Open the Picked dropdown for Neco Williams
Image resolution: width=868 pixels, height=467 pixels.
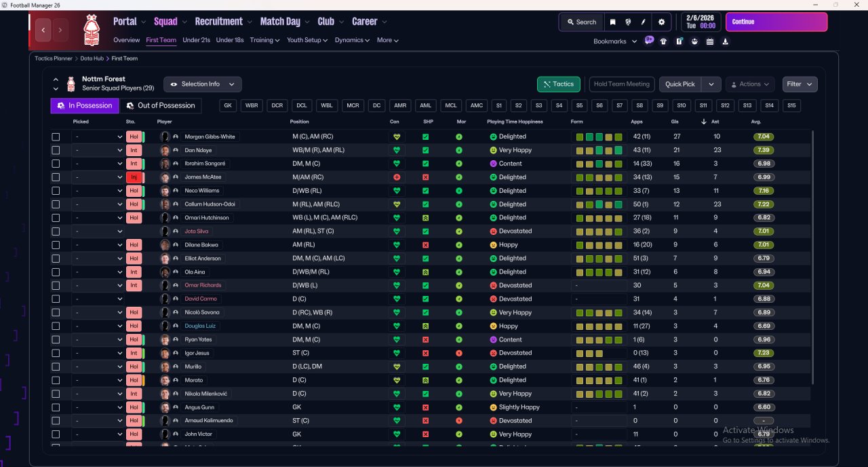coord(98,191)
